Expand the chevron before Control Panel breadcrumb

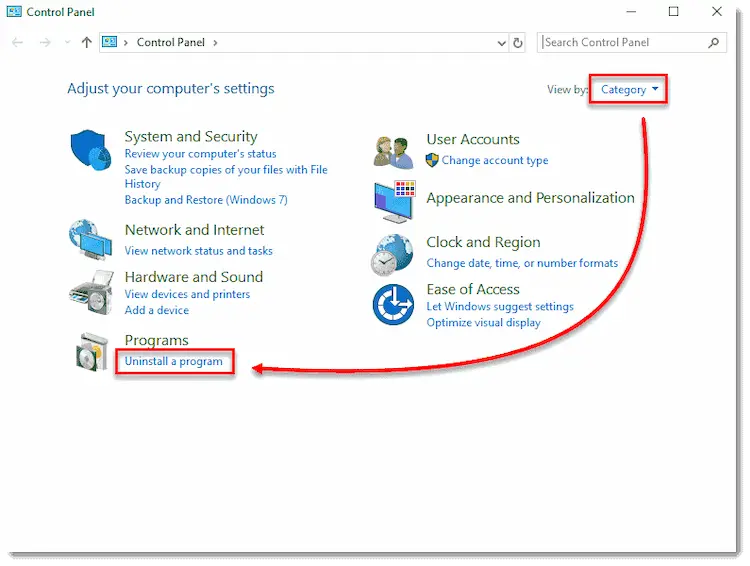coord(125,43)
